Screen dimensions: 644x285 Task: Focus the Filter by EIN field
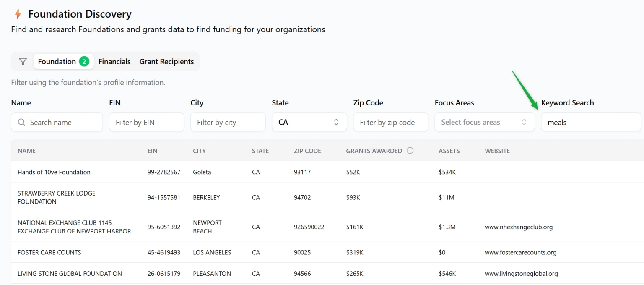click(146, 122)
